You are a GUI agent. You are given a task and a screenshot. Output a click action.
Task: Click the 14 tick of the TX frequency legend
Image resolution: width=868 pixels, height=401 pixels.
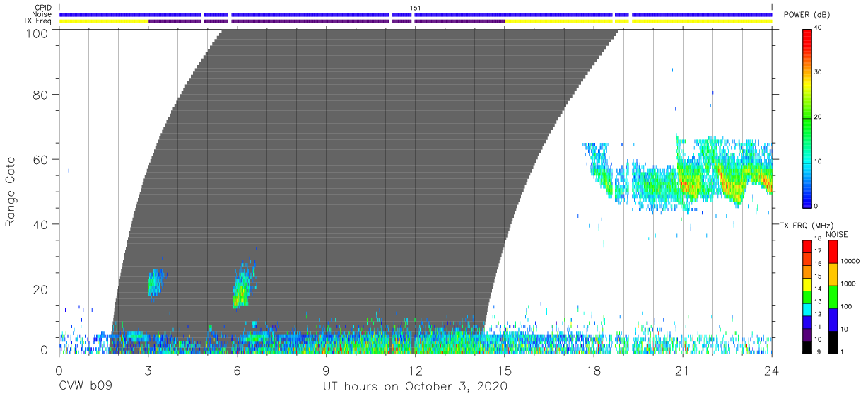click(x=817, y=289)
